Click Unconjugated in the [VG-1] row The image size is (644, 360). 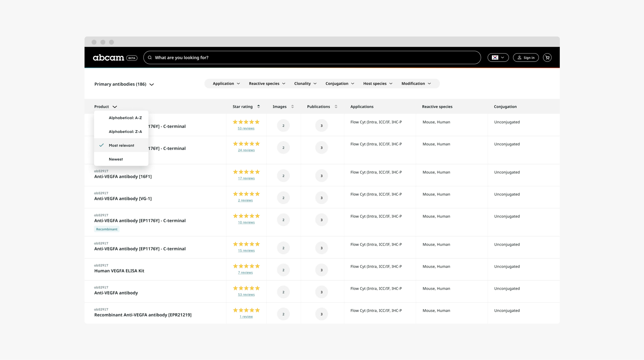507,194
